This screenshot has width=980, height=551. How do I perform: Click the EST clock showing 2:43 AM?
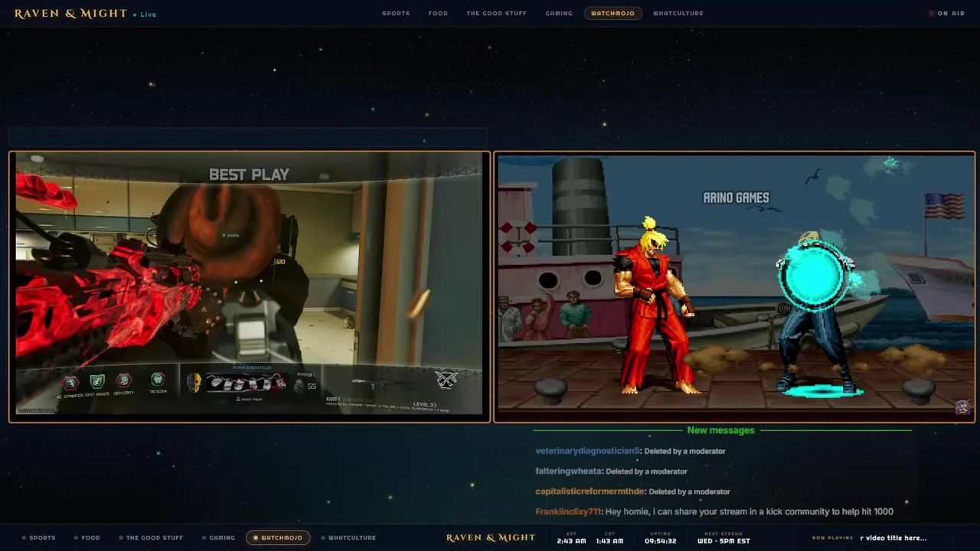click(571, 538)
